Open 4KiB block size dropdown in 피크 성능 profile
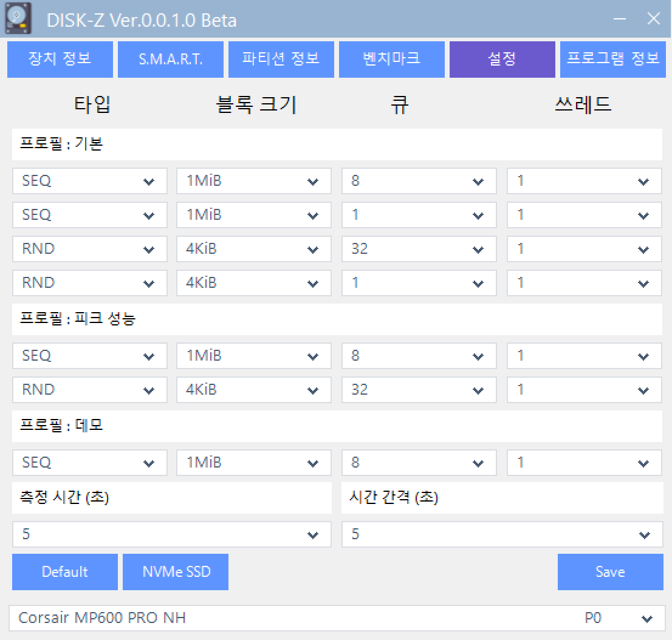This screenshot has width=672, height=640. (x=254, y=390)
